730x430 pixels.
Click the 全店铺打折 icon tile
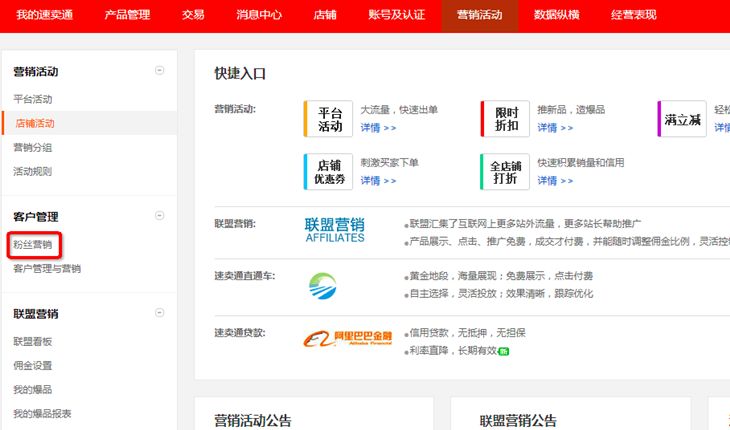(x=505, y=172)
